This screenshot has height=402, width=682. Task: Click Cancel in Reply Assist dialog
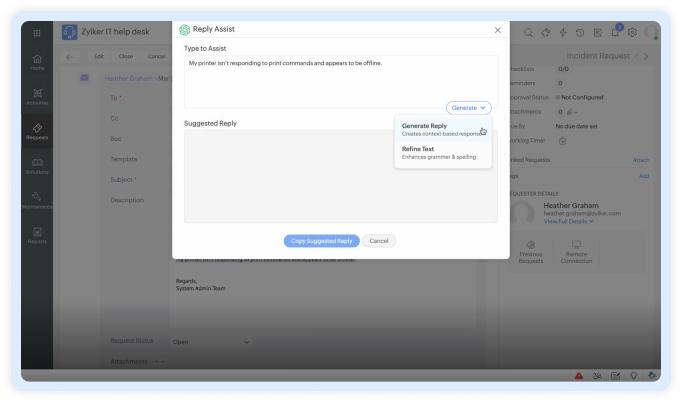coord(379,241)
